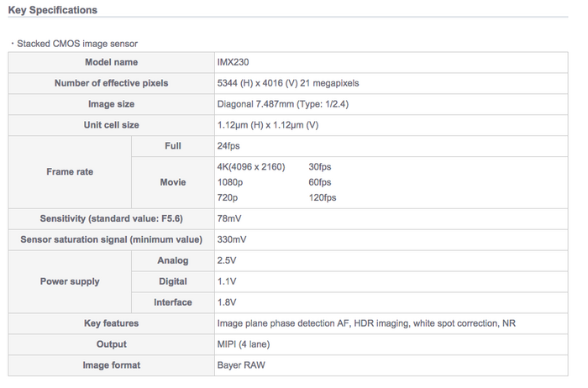Image resolution: width=588 pixels, height=388 pixels.
Task: Click the Model name row header
Action: [111, 62]
